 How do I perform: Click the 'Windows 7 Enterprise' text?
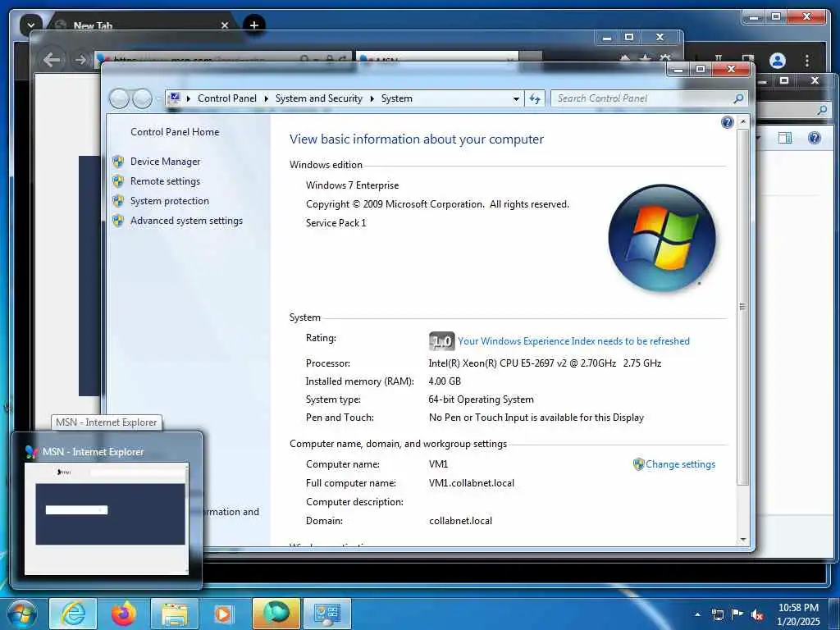click(x=353, y=185)
